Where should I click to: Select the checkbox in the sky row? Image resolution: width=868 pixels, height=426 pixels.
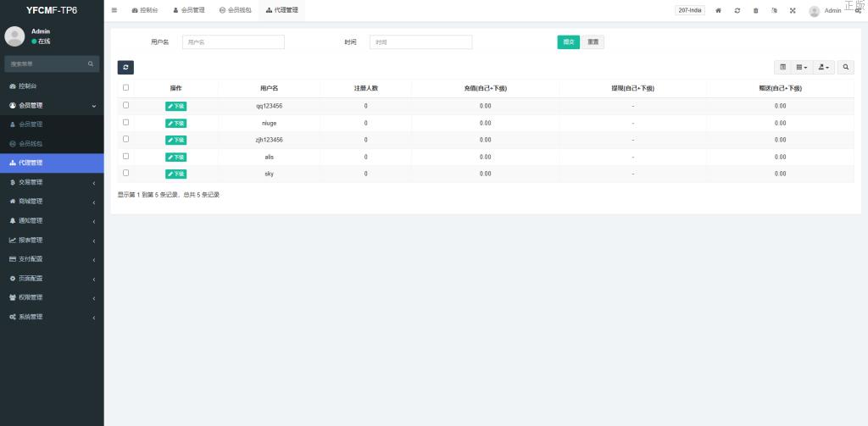(126, 173)
